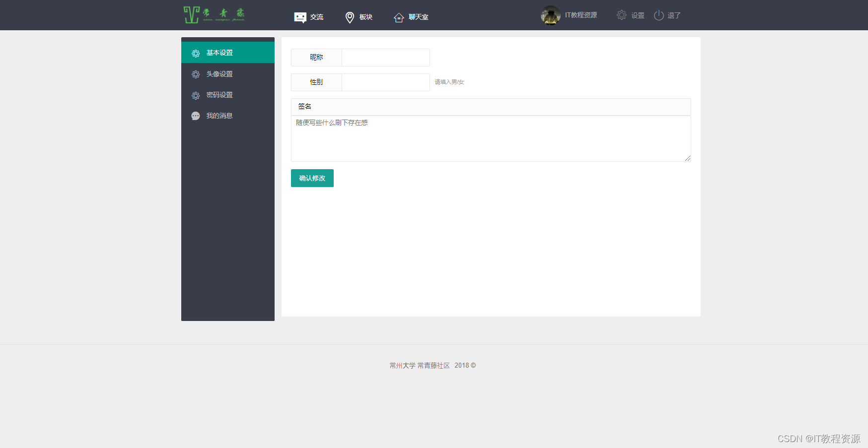Screen dimensions: 868x448
Task: Open the 板块 navigation link
Action: tap(366, 17)
